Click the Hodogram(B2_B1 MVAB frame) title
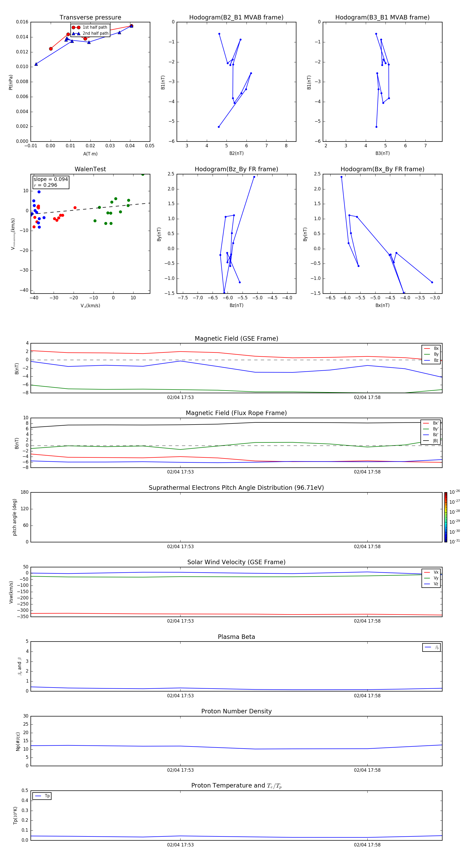473x868 pixels. point(236,18)
